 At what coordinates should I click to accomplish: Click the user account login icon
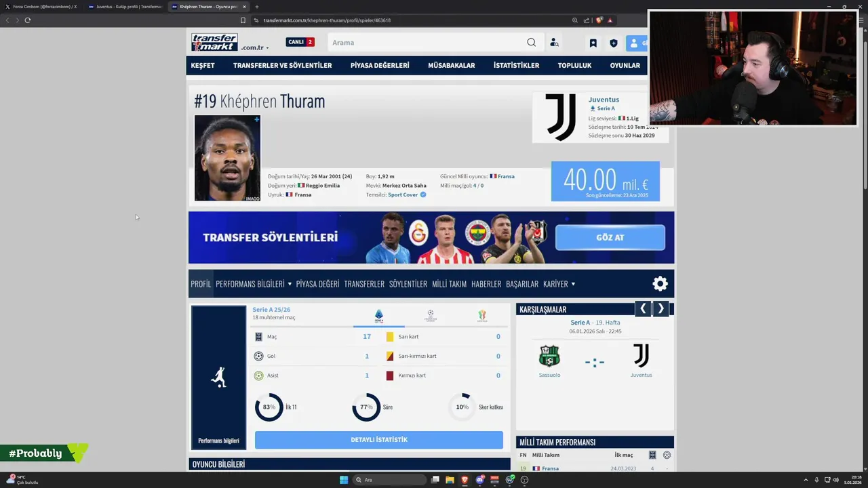pos(635,43)
